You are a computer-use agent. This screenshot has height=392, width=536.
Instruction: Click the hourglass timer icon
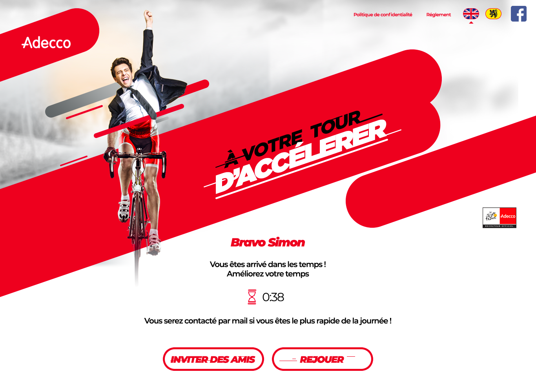(x=252, y=297)
